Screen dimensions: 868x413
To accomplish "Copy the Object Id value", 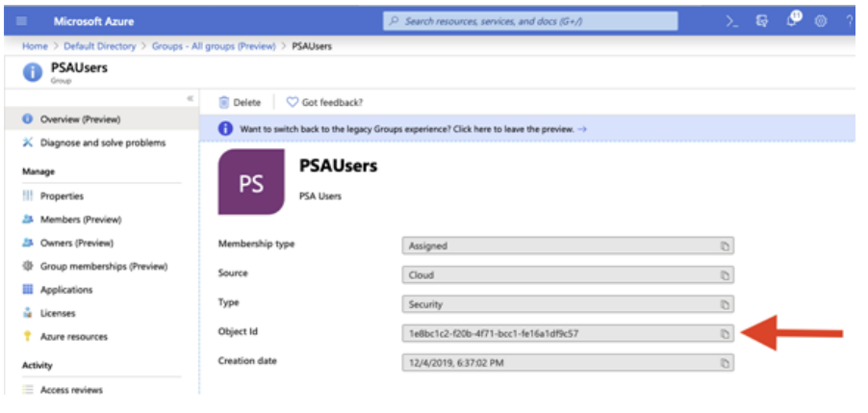I will click(724, 333).
